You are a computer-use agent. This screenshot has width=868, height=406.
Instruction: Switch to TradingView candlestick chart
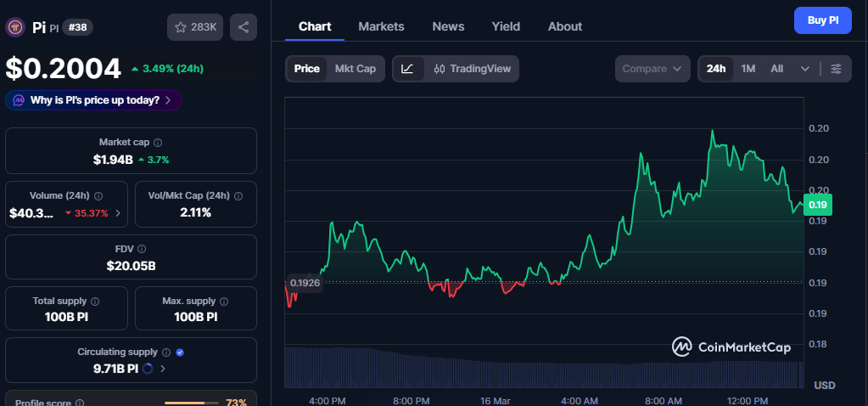[473, 69]
